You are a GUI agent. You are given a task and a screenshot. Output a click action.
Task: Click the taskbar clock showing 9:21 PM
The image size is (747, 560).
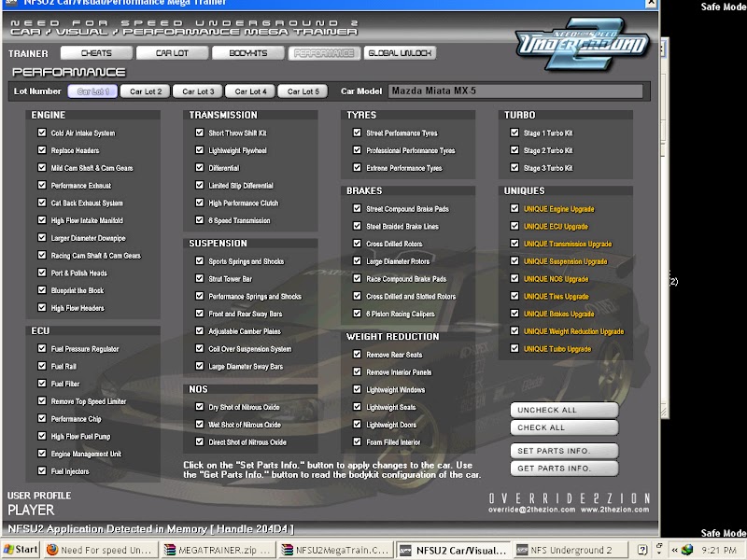point(719,550)
